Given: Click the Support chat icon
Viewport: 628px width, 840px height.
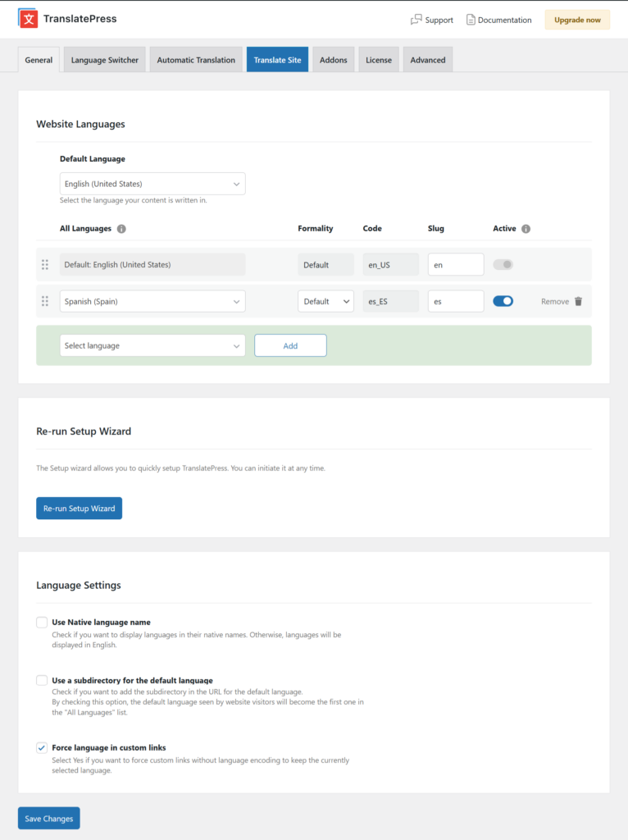Looking at the screenshot, I should (416, 20).
